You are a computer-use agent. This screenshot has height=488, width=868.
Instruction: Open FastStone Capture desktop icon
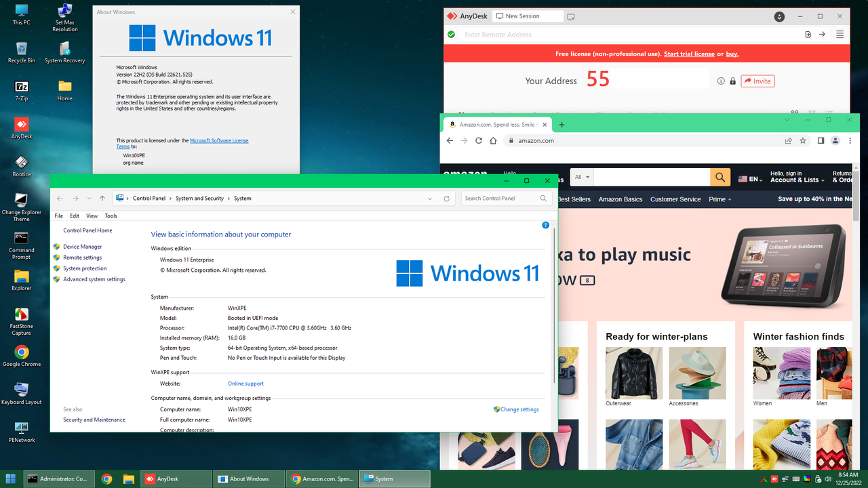(x=22, y=321)
